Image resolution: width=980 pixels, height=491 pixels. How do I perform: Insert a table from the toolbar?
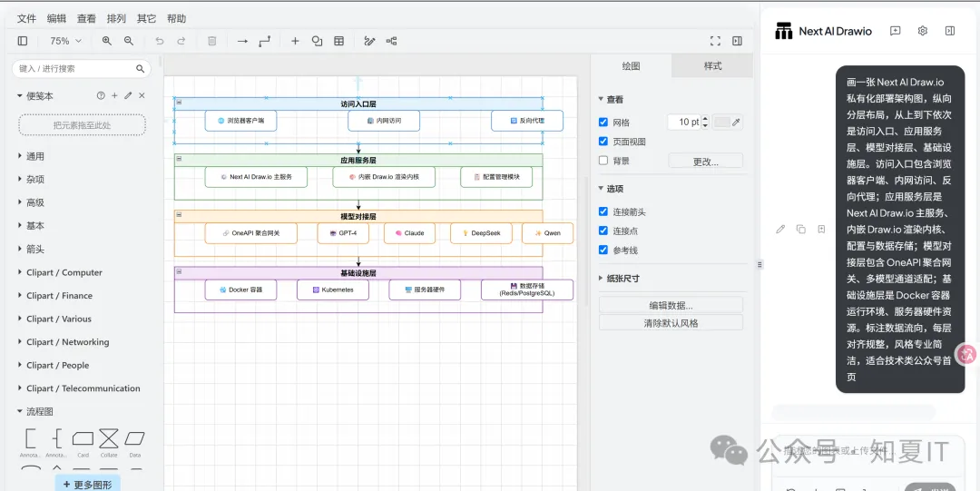pos(338,41)
